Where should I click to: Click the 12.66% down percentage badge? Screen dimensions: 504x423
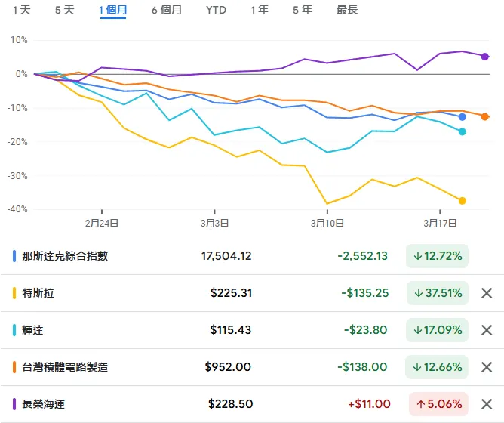point(437,367)
